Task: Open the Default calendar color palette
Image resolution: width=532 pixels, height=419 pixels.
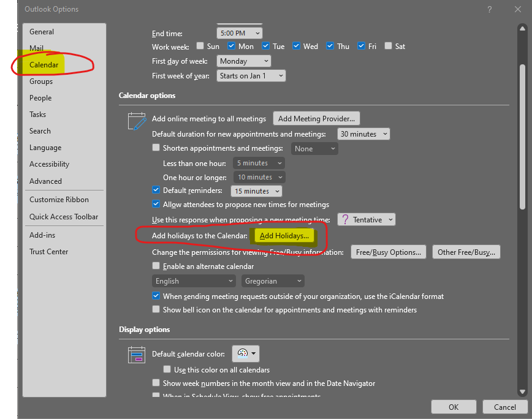Action: [246, 353]
